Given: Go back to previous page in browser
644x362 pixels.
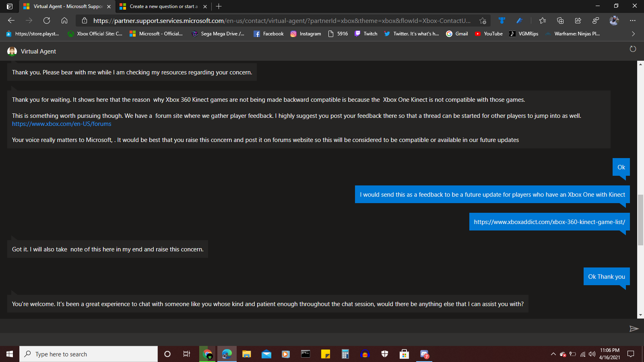Looking at the screenshot, I should click(x=11, y=21).
